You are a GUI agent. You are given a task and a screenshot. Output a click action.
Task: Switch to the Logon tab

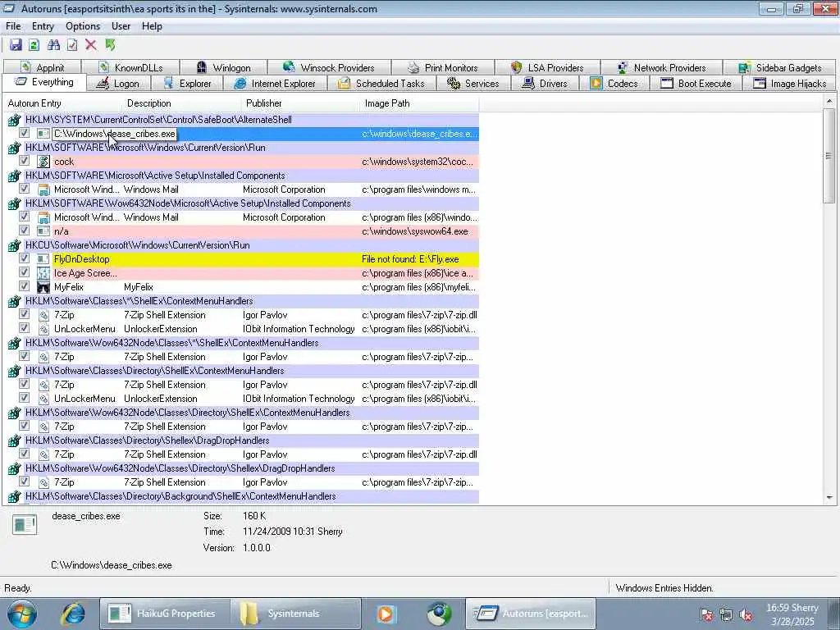coord(118,84)
